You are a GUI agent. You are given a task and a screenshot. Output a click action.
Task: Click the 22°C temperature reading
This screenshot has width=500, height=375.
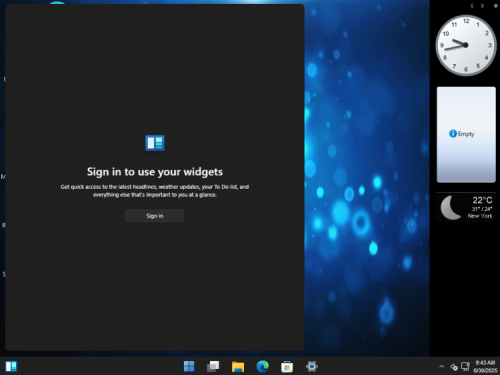(x=482, y=200)
